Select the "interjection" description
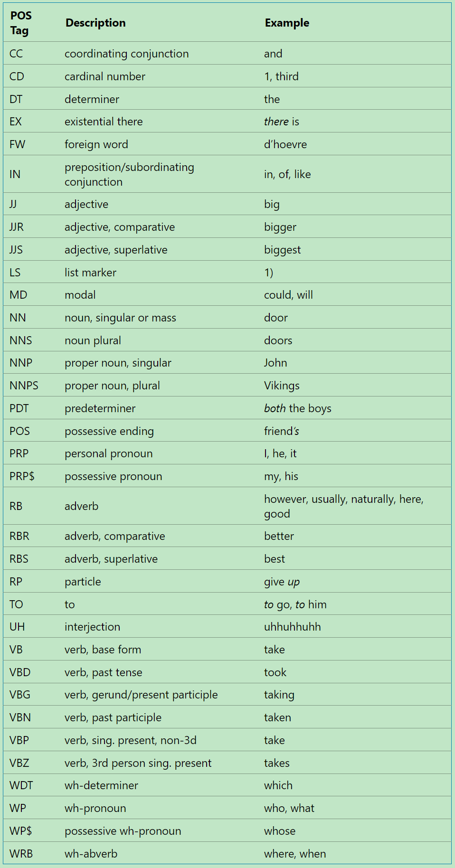The width and height of the screenshot is (455, 868). [92, 627]
